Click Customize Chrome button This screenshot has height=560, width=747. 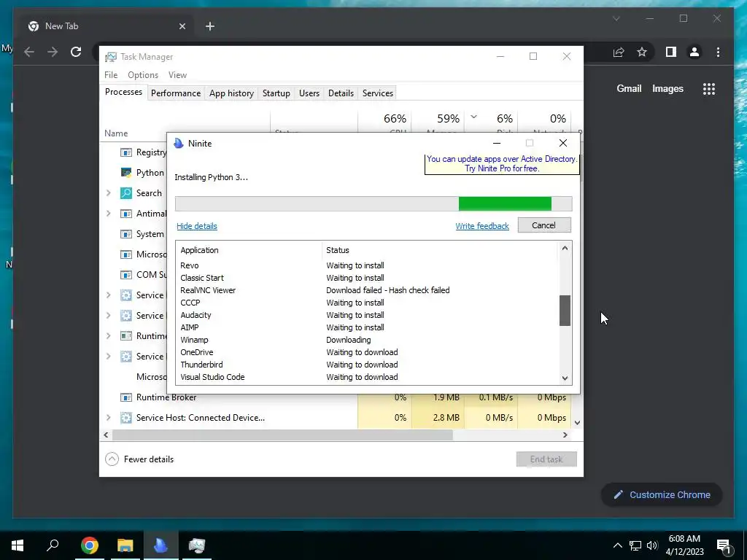pyautogui.click(x=662, y=495)
